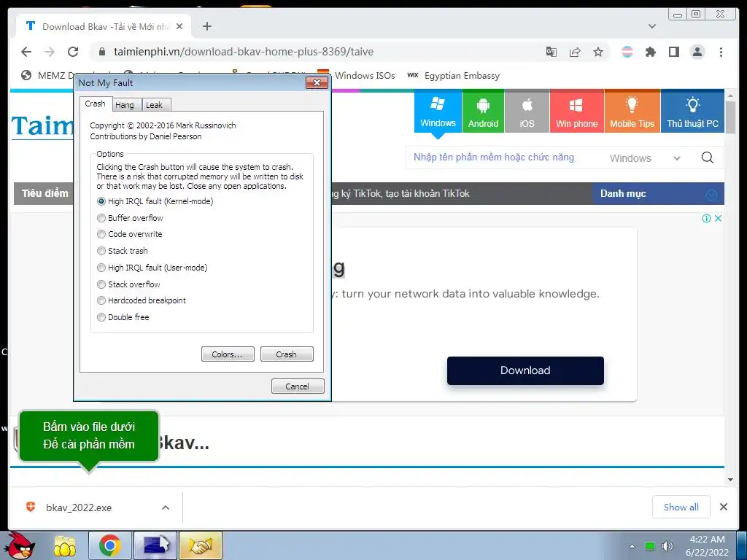Image resolution: width=747 pixels, height=560 pixels.
Task: Click the Crash button in dialog
Action: pyautogui.click(x=287, y=354)
